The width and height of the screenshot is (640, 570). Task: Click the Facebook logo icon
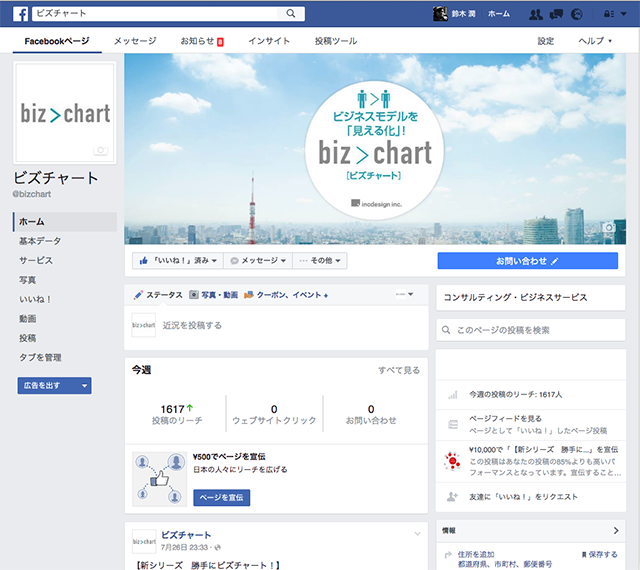(20, 14)
